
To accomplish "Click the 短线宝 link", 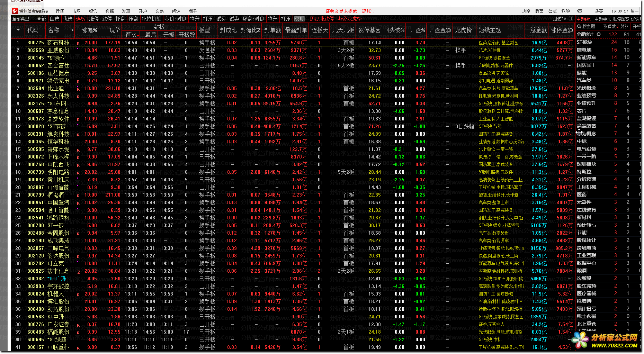I will (x=368, y=11).
